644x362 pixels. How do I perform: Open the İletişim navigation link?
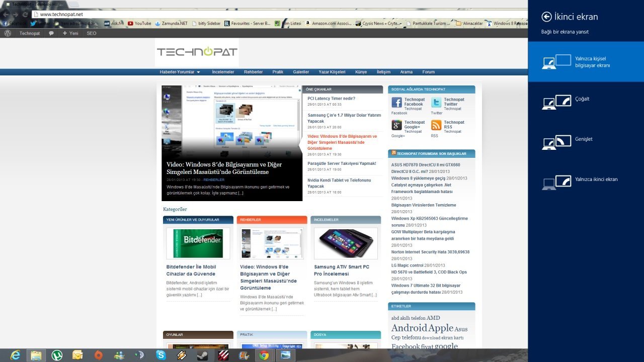[x=383, y=72]
